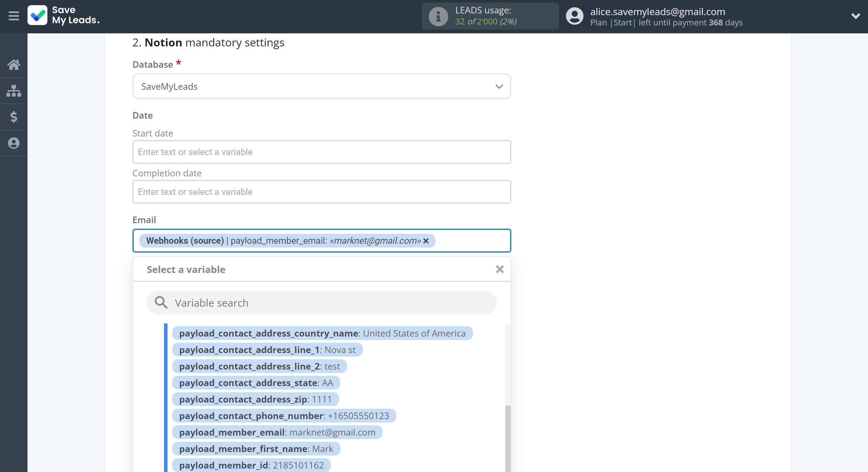Viewport: 868px width, 472px height.
Task: Open the connections sitemap sidebar icon
Action: coord(14,91)
